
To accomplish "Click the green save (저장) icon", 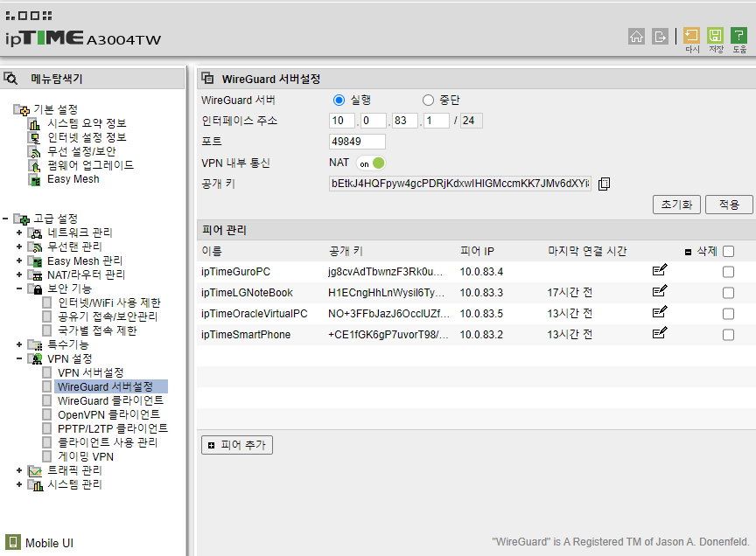I will pos(716,36).
